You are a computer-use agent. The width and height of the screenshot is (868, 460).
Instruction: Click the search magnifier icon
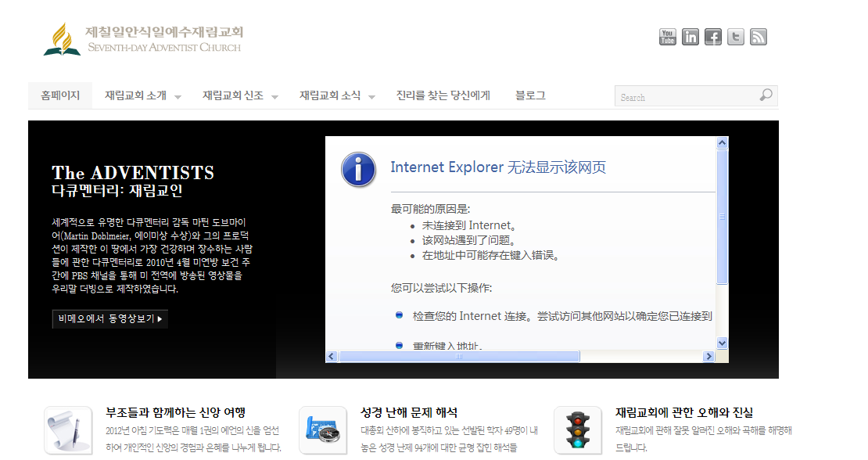tap(766, 95)
